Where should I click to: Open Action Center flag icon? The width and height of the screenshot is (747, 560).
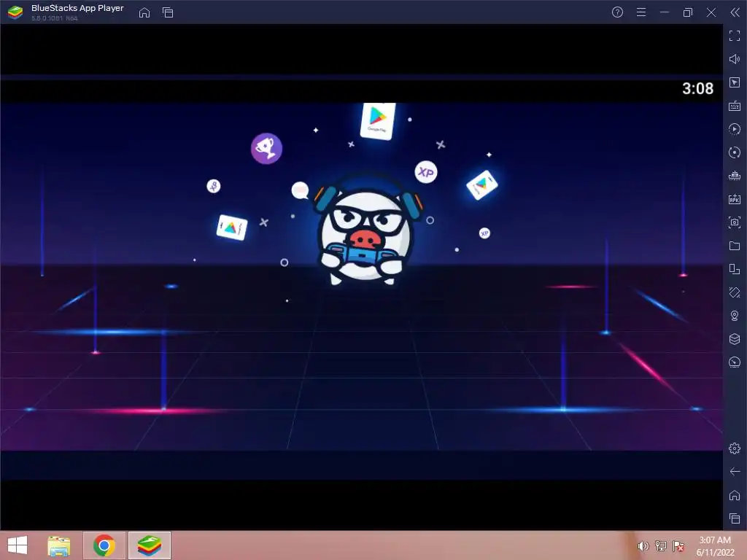[678, 546]
